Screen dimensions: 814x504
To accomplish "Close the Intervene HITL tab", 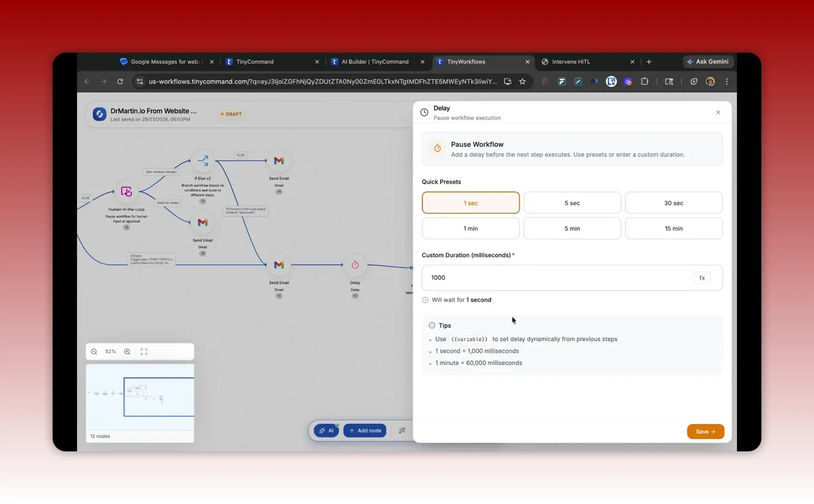I will (x=632, y=62).
